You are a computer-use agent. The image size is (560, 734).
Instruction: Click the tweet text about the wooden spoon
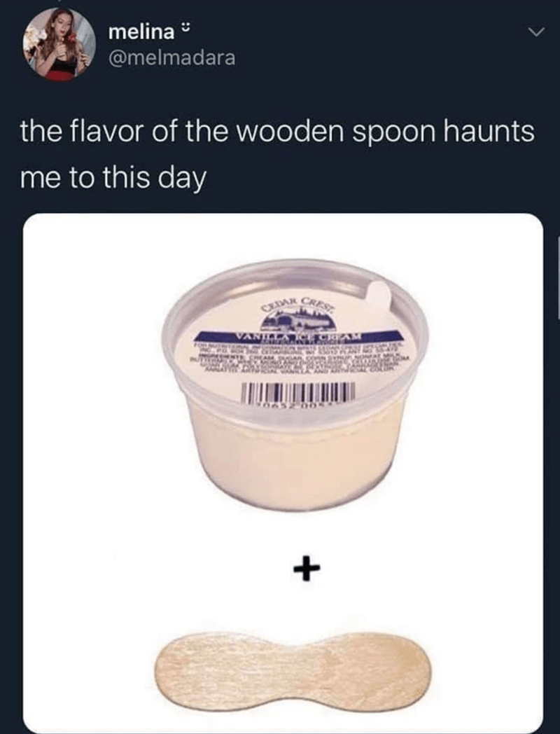[x=277, y=154]
